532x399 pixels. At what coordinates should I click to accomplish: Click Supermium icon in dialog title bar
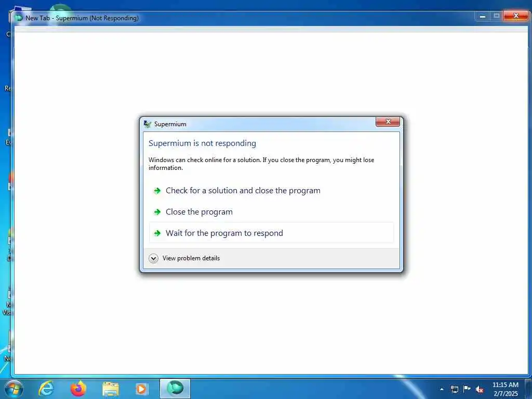[147, 124]
